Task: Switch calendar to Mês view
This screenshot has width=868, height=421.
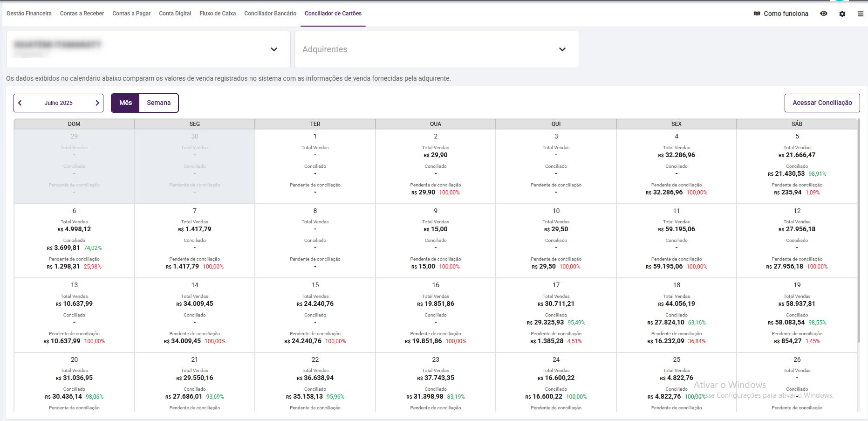Action: tap(125, 103)
